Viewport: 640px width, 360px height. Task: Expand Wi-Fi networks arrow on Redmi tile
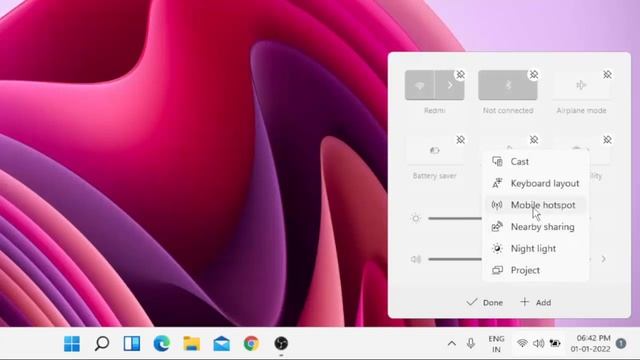(450, 85)
